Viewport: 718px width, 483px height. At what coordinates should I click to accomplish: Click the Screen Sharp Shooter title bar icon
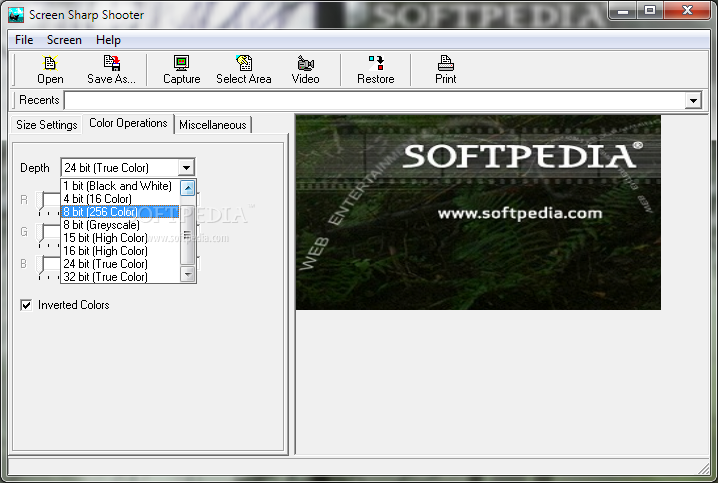coord(16,15)
